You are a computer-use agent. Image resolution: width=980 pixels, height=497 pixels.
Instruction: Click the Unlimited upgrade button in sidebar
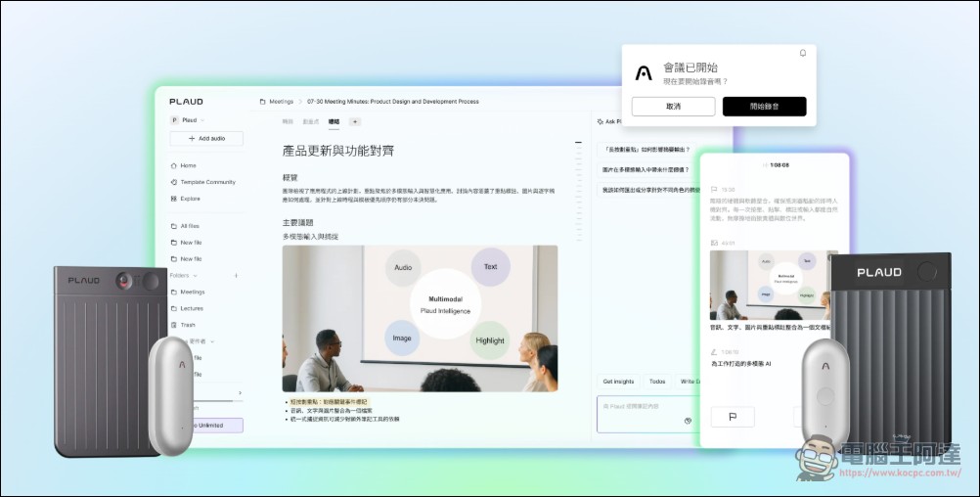pyautogui.click(x=217, y=426)
